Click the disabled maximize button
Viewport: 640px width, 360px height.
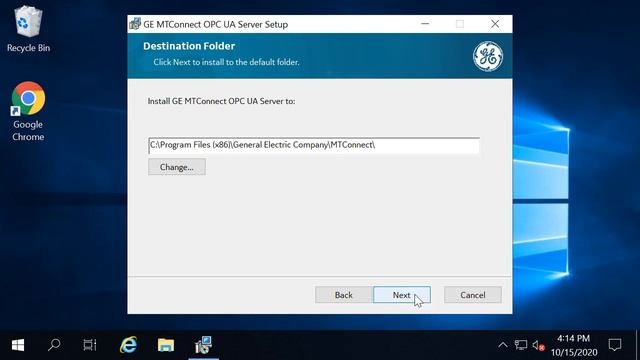click(x=460, y=24)
